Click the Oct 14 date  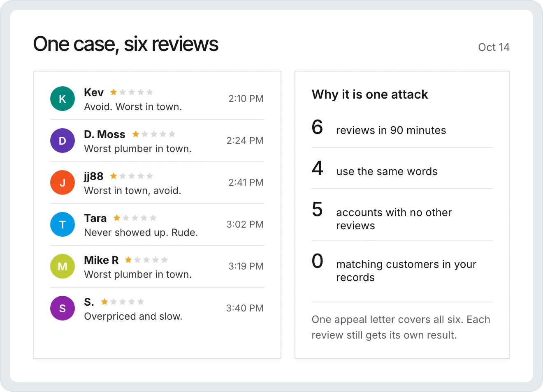494,47
